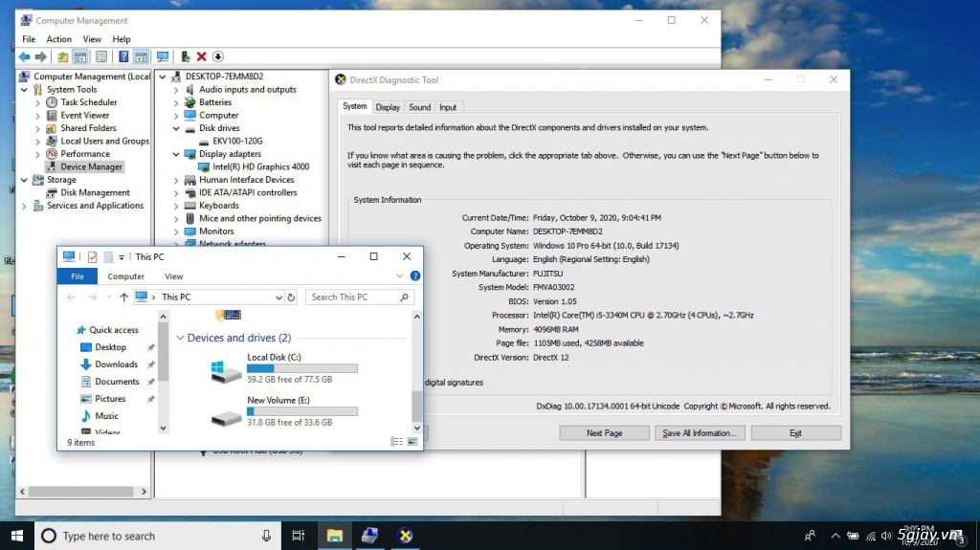
Task: Click the Up one level folder icon
Action: click(x=63, y=56)
